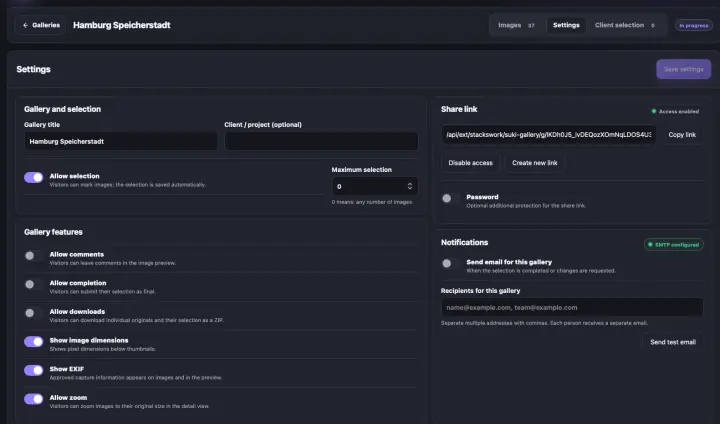Enable Password protection toggle
Image resolution: width=720 pixels, height=424 pixels.
450,198
